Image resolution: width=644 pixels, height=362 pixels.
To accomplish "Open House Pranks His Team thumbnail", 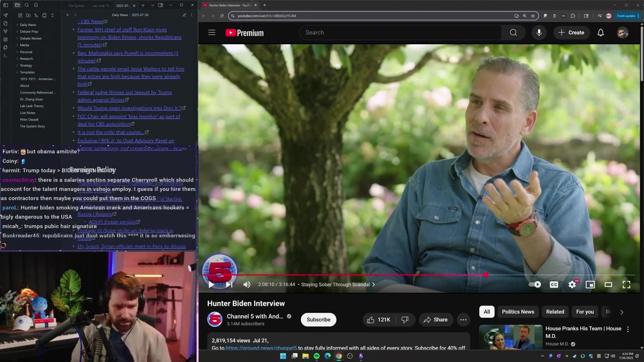I will tap(510, 337).
